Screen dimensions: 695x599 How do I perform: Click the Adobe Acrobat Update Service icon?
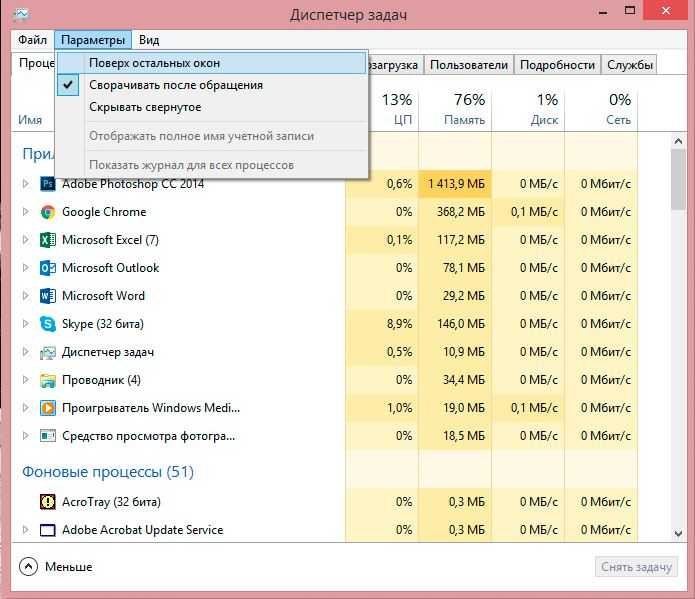click(x=48, y=530)
